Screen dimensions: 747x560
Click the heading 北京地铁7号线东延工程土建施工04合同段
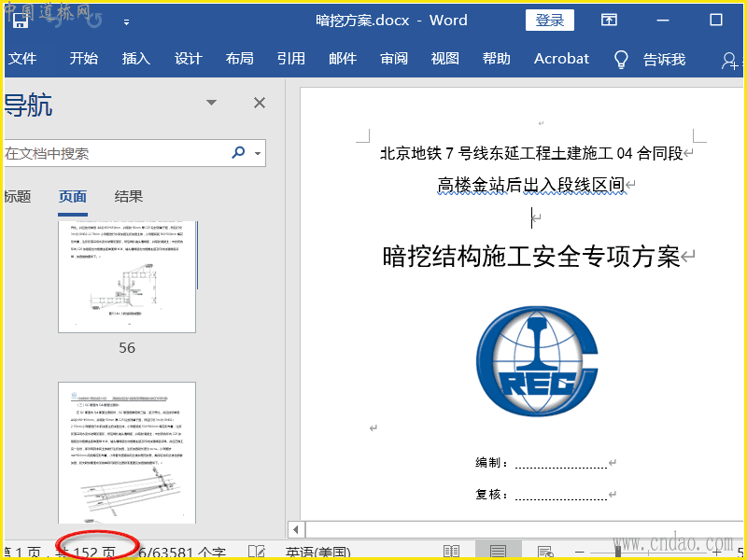531,153
